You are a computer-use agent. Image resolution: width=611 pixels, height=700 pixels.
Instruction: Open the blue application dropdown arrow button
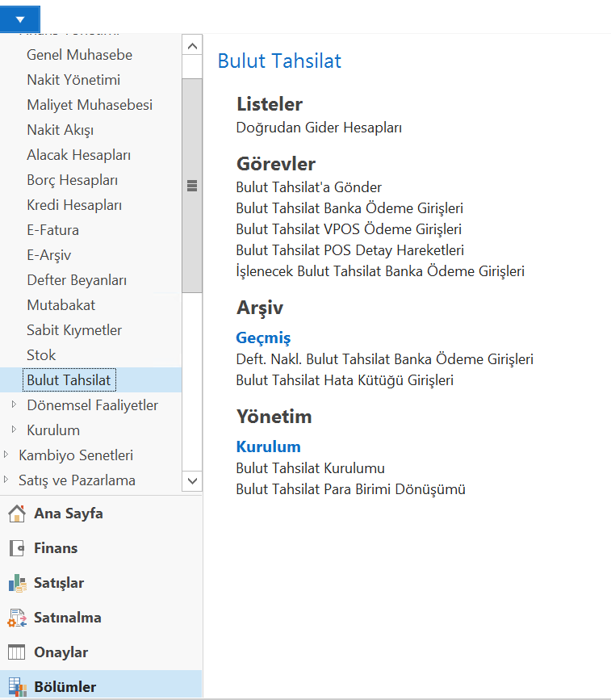click(20, 19)
